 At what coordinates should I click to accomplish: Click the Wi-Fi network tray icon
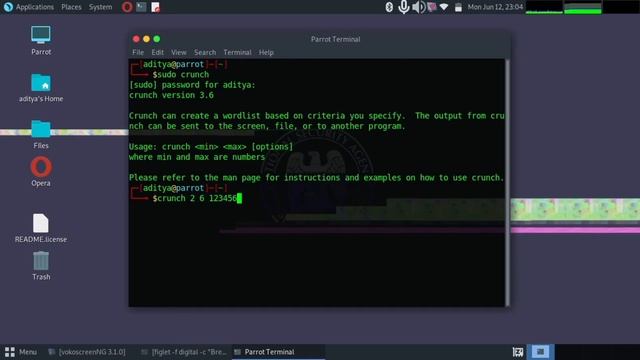(444, 7)
